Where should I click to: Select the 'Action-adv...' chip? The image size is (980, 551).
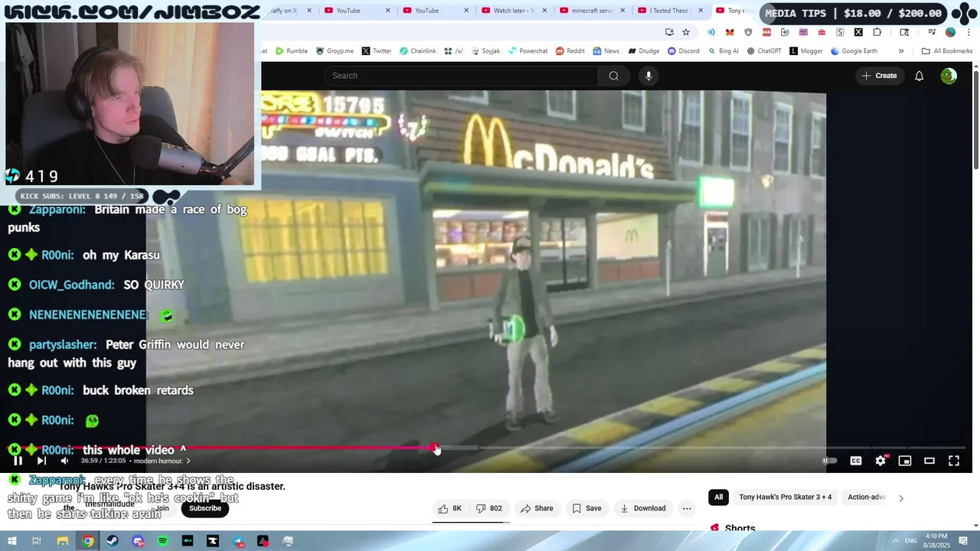point(867,497)
